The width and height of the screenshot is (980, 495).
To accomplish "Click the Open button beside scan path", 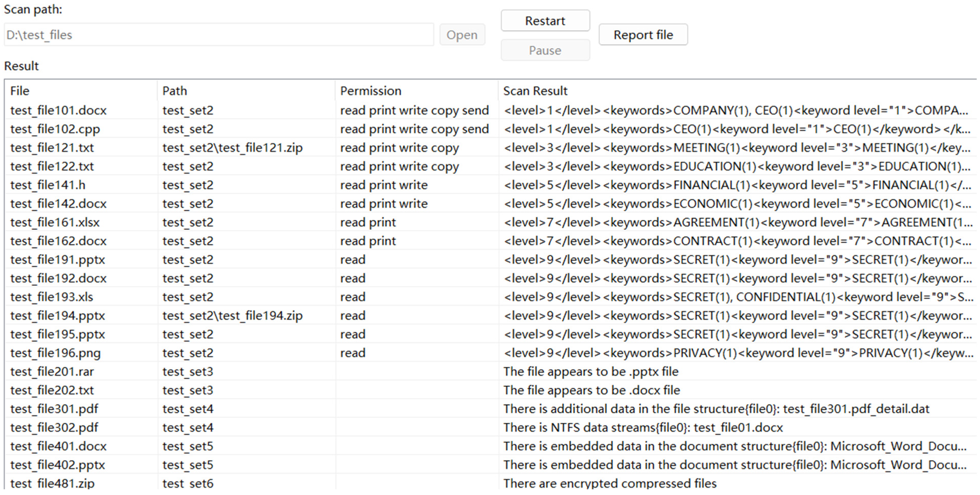I will pyautogui.click(x=462, y=35).
